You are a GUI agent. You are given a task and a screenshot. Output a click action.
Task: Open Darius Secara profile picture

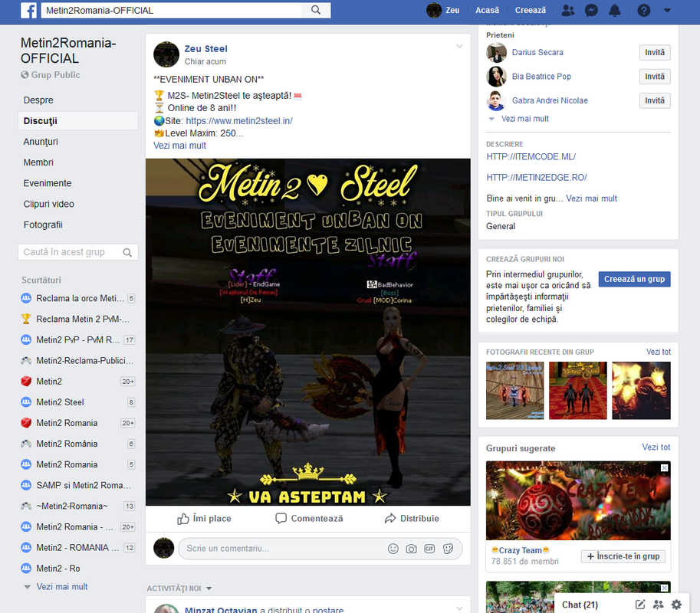(496, 53)
